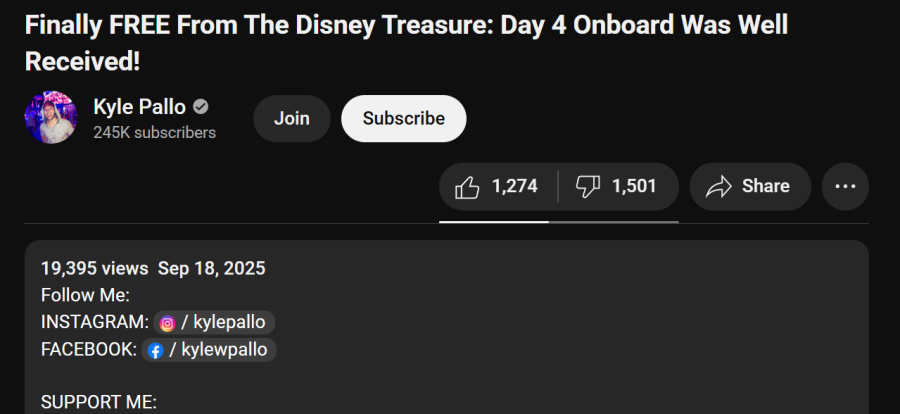Open the kylepallo Instagram link
This screenshot has height=414, width=900.
tap(214, 323)
